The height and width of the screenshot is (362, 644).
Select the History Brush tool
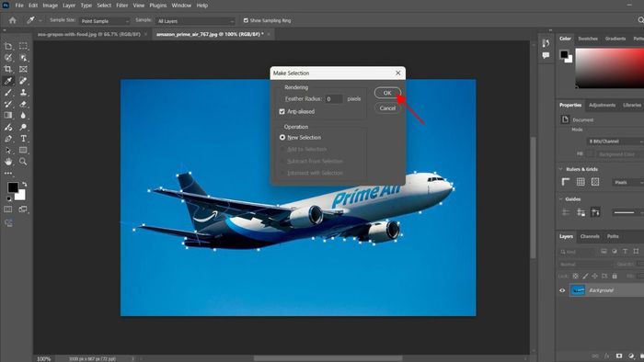[8, 104]
